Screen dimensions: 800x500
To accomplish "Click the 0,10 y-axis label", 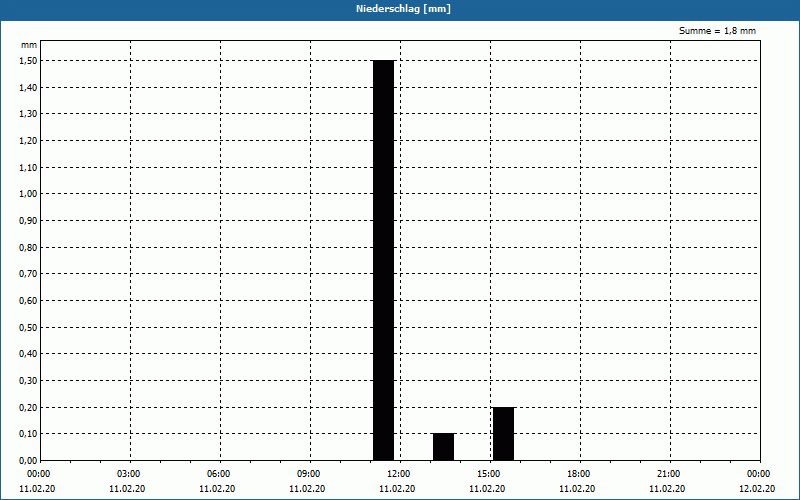I will [28, 434].
